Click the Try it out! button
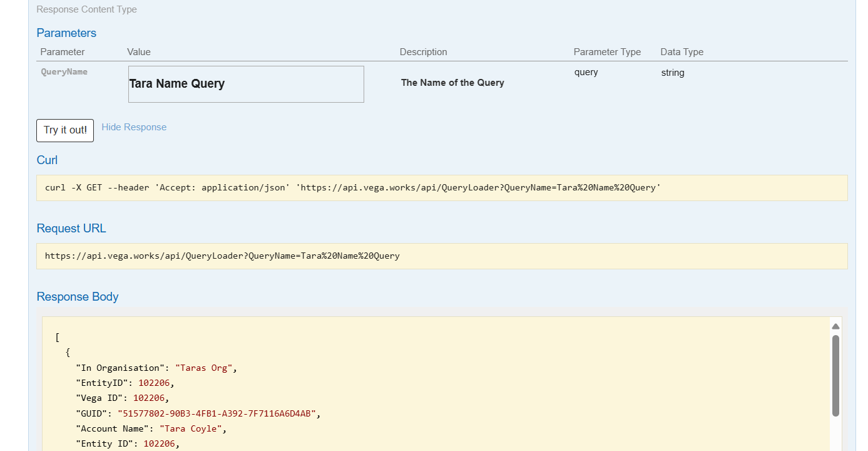 pyautogui.click(x=65, y=130)
